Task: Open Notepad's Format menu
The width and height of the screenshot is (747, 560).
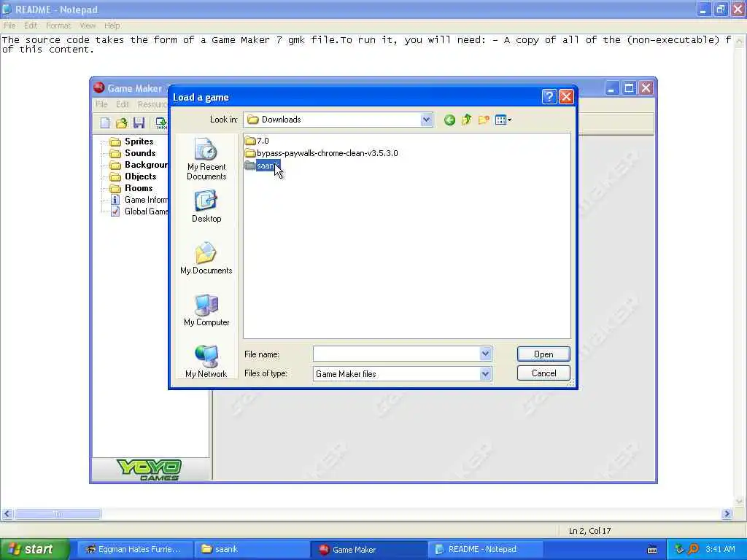Action: click(x=58, y=26)
